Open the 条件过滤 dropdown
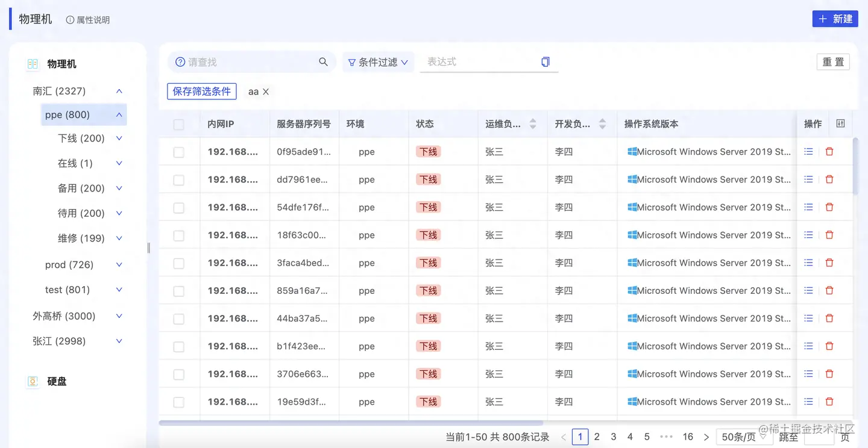The width and height of the screenshot is (868, 448). pyautogui.click(x=378, y=62)
